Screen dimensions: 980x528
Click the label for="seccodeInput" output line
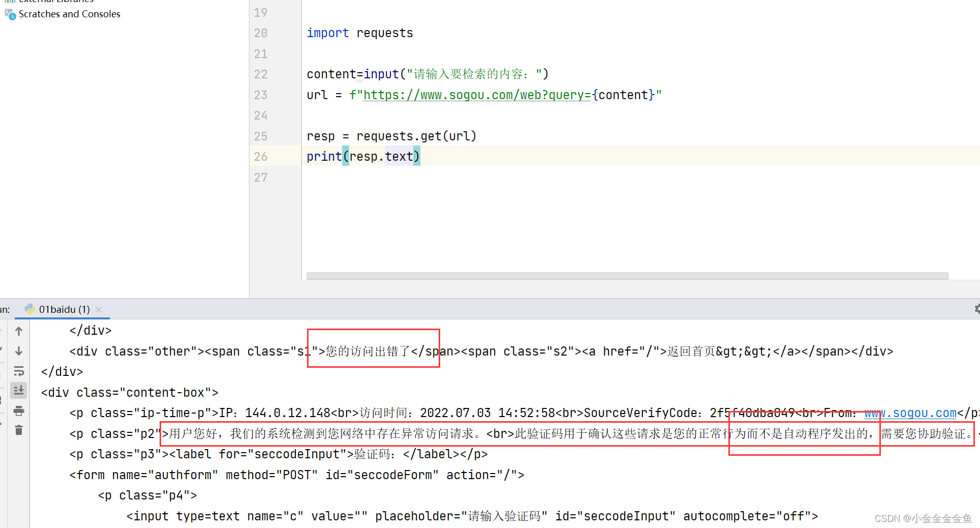pyautogui.click(x=279, y=454)
